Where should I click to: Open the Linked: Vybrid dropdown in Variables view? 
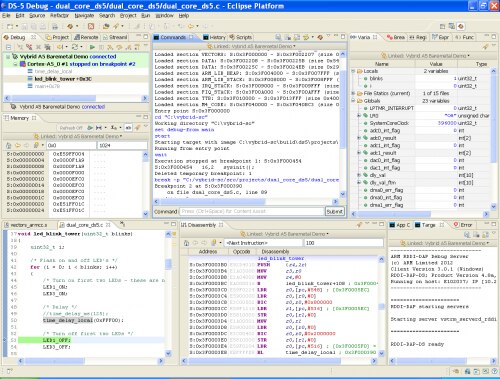(x=425, y=56)
